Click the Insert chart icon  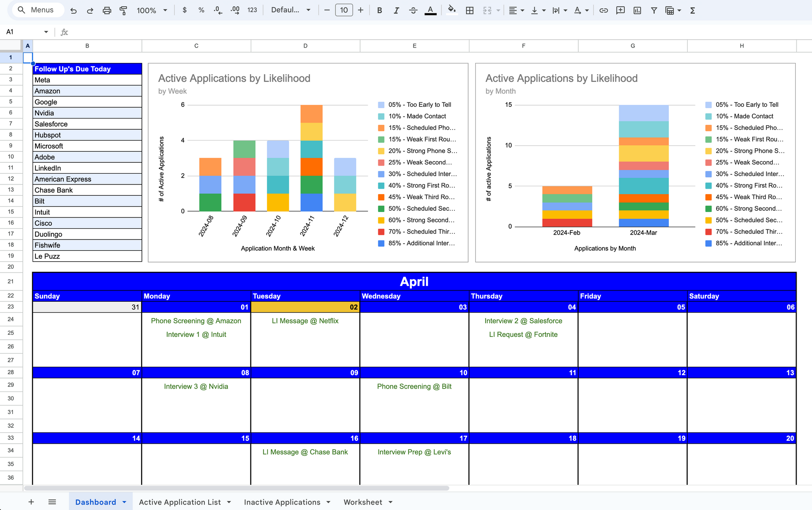click(637, 10)
